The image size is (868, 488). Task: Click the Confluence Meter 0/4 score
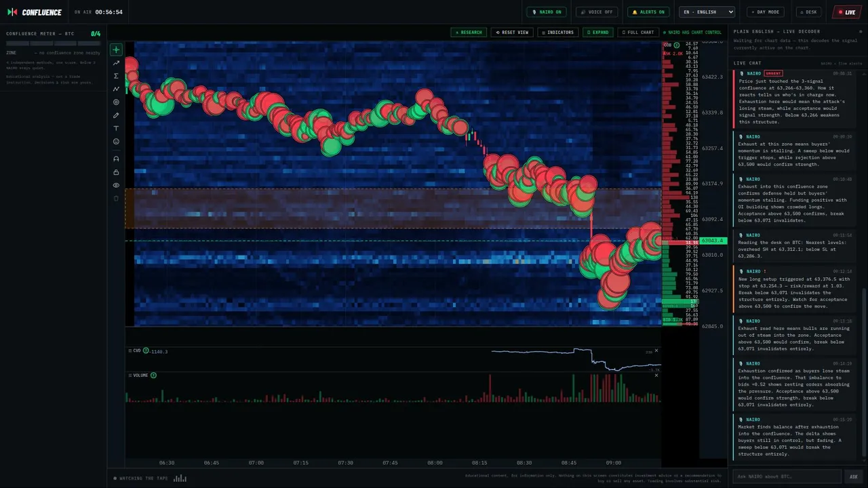96,33
